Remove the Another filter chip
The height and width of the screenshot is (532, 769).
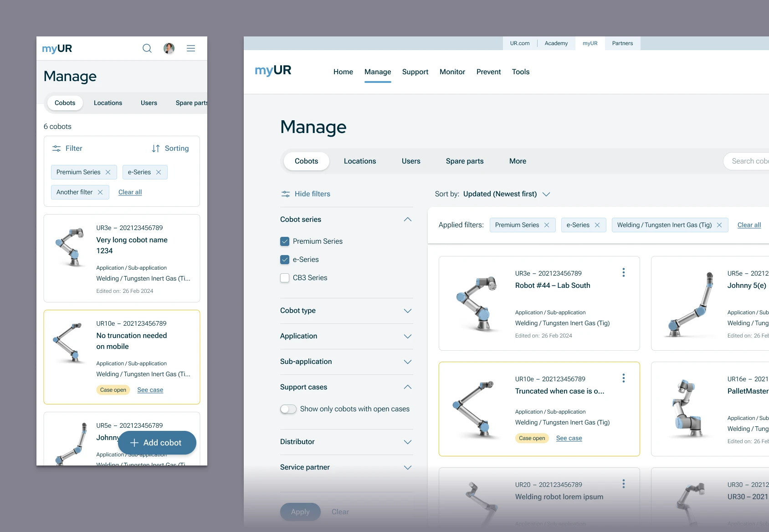(100, 192)
